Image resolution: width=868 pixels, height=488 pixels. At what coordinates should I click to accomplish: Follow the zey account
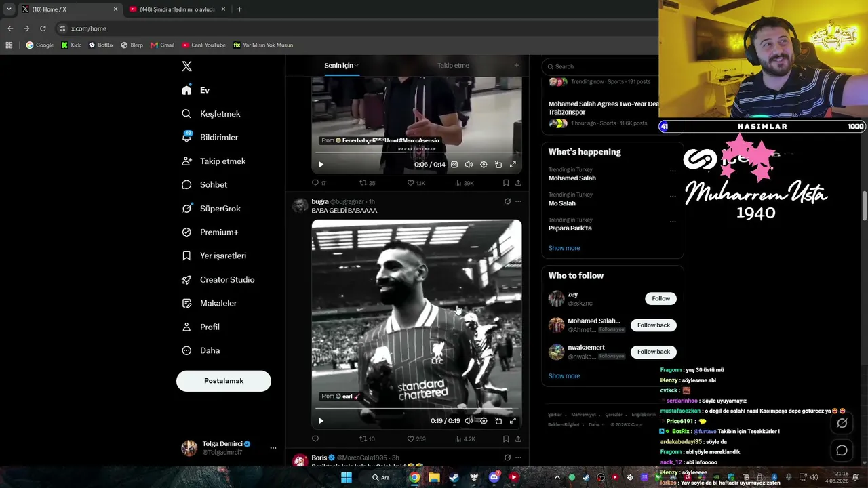click(x=661, y=298)
